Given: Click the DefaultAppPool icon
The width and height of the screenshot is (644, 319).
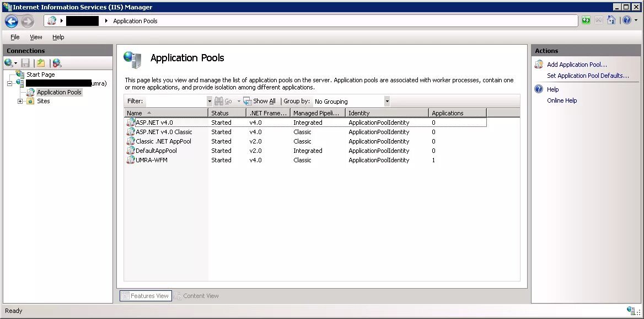Looking at the screenshot, I should (131, 151).
